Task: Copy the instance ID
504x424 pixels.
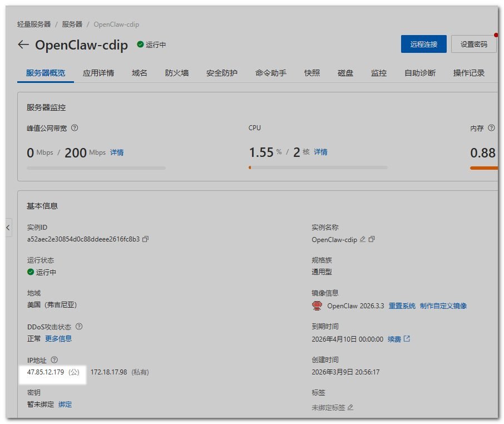Action: 145,239
